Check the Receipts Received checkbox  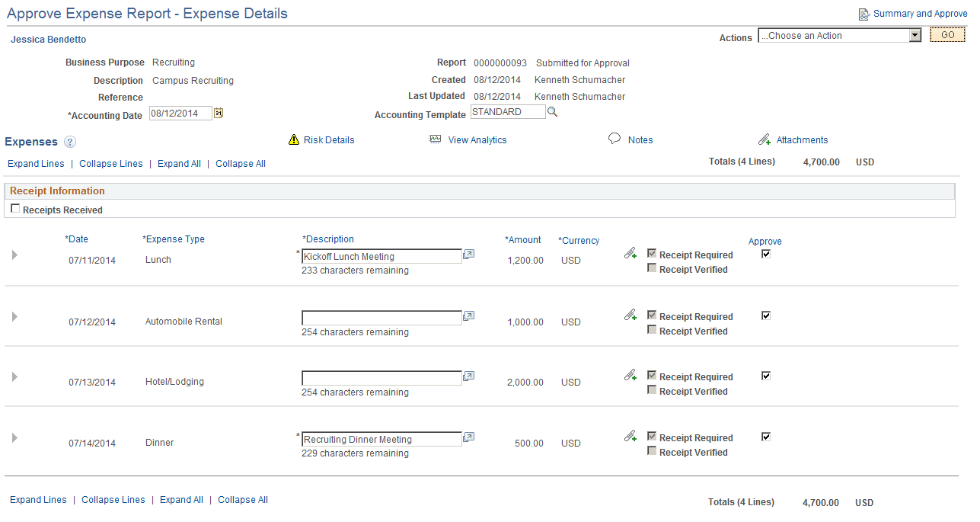(x=15, y=208)
